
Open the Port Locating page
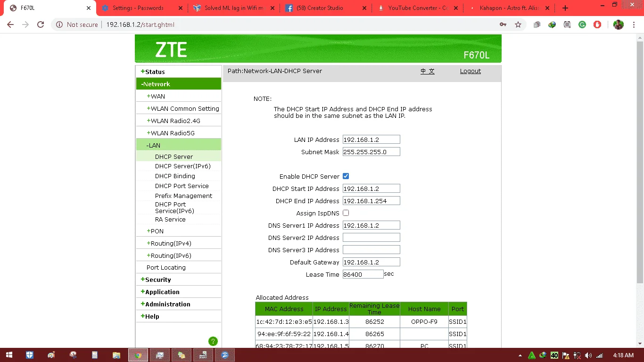coord(166,267)
